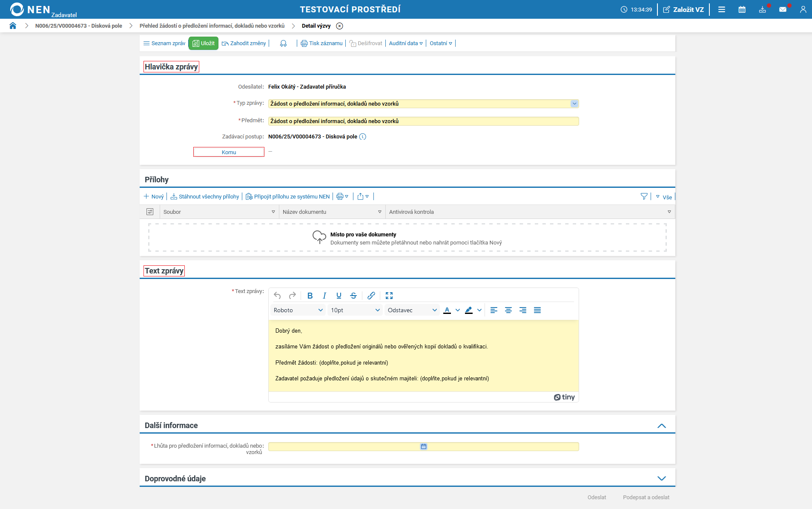Open the Typ zprávy dropdown

pos(574,104)
